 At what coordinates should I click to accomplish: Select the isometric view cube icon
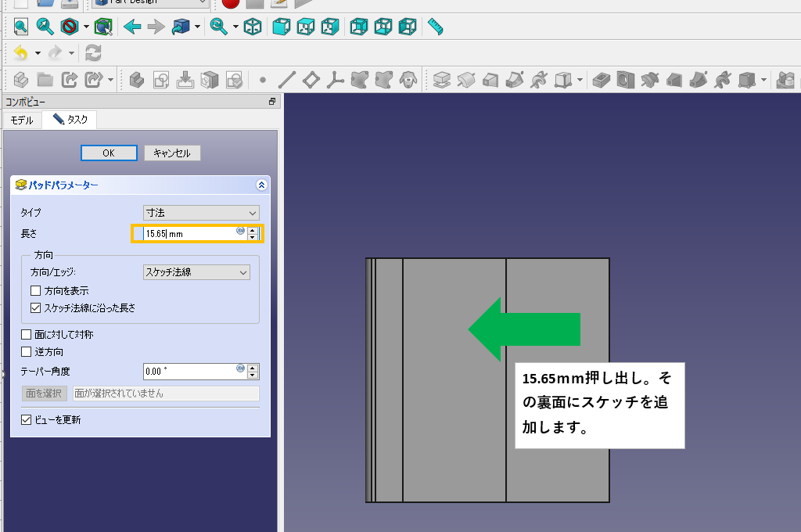(x=253, y=27)
